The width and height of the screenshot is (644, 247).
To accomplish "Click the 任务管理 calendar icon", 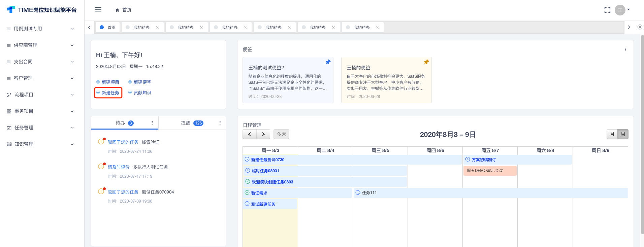I will (9, 128).
